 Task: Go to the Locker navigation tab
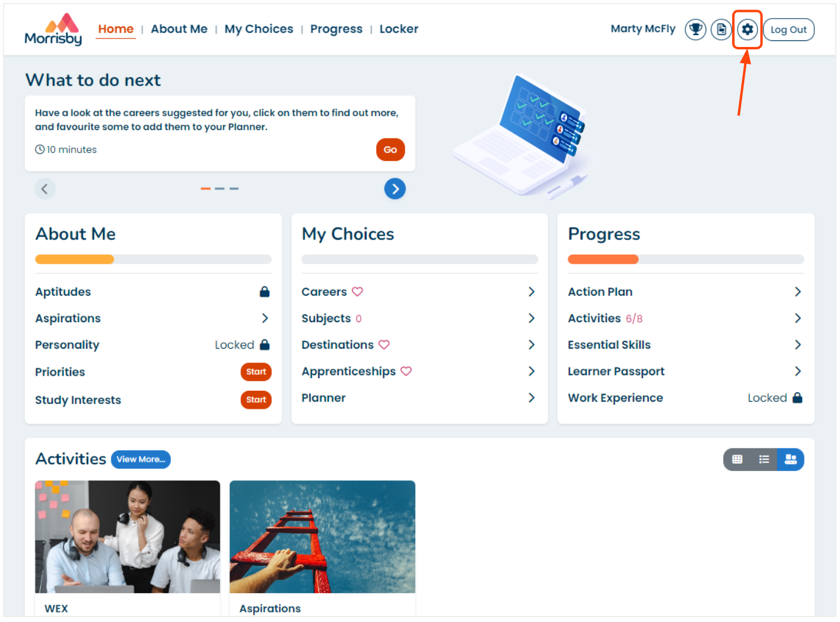pyautogui.click(x=399, y=29)
